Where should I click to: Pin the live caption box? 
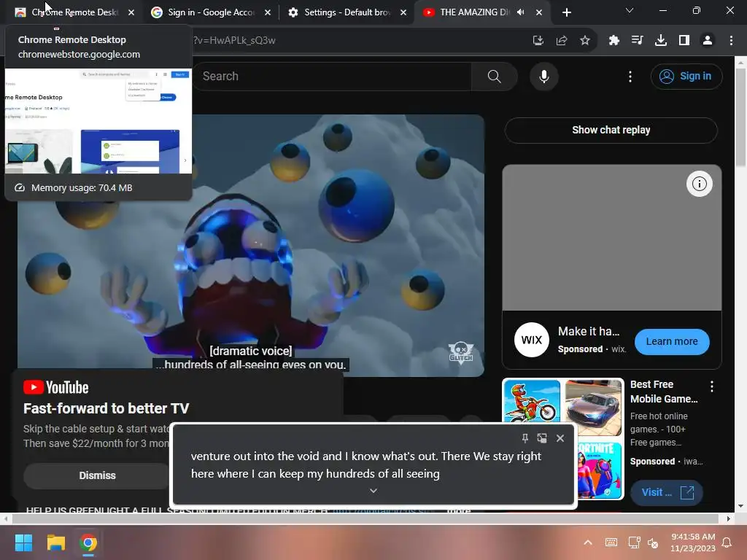click(525, 438)
